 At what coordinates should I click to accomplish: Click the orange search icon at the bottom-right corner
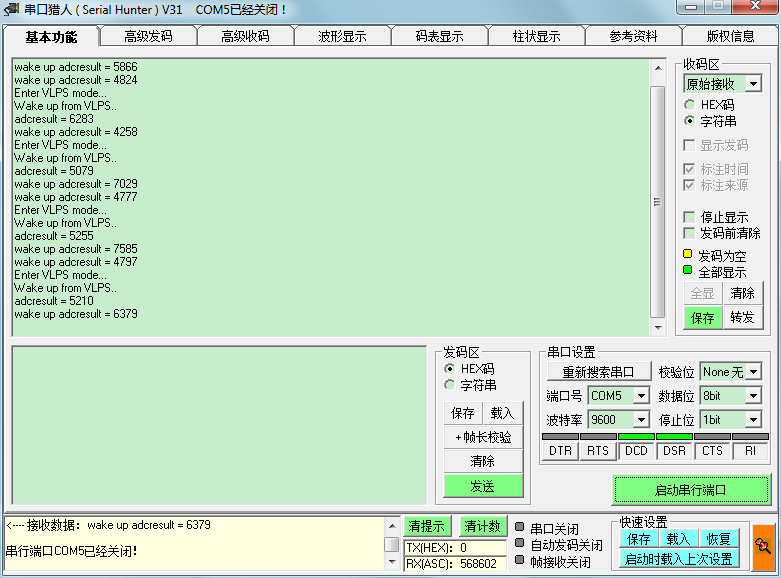[x=764, y=547]
